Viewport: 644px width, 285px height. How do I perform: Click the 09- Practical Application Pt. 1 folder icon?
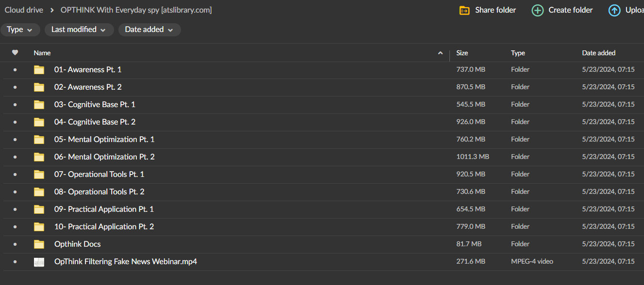pyautogui.click(x=39, y=209)
